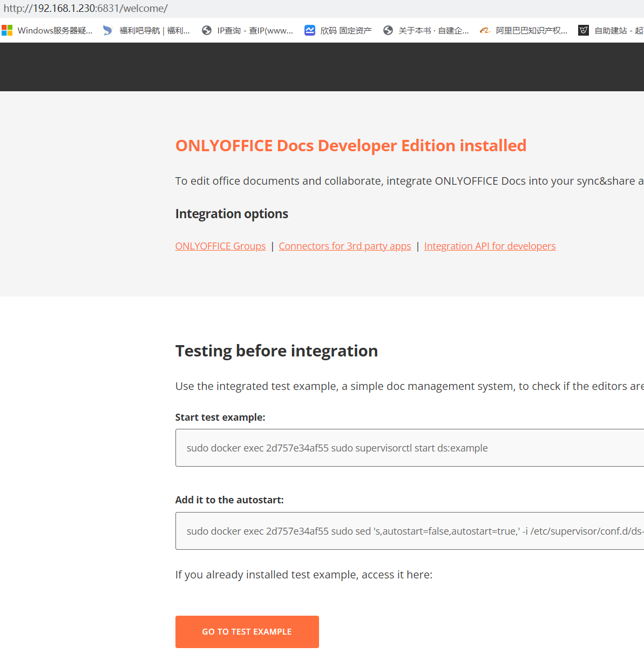The width and height of the screenshot is (644, 667).
Task: Open the 阿里巴巴知识产权 bookmark
Action: pyautogui.click(x=532, y=31)
